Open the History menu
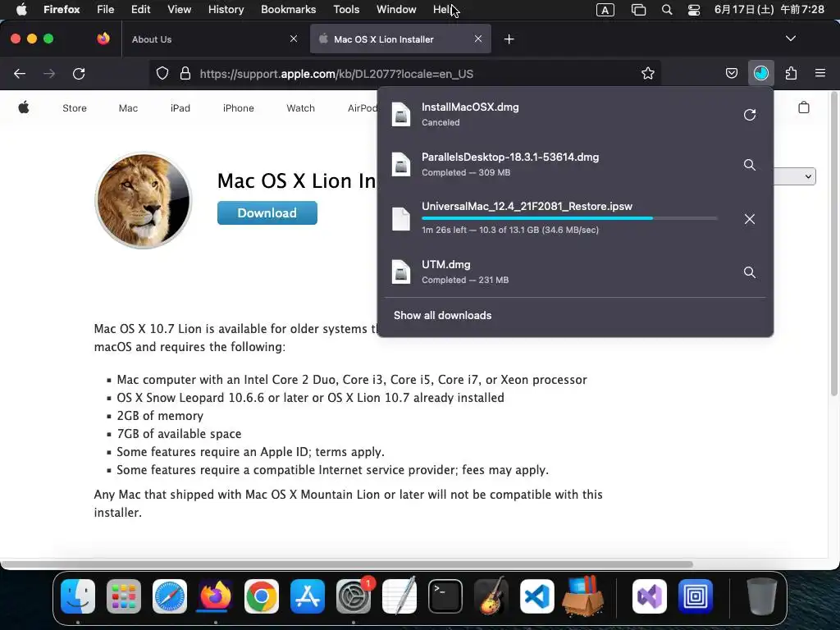Image resolution: width=840 pixels, height=630 pixels. click(226, 10)
